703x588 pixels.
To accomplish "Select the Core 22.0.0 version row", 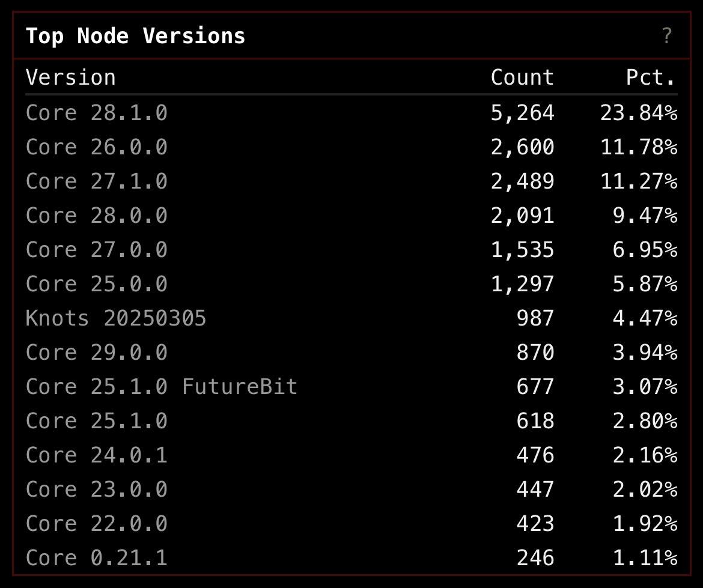I will 351,524.
